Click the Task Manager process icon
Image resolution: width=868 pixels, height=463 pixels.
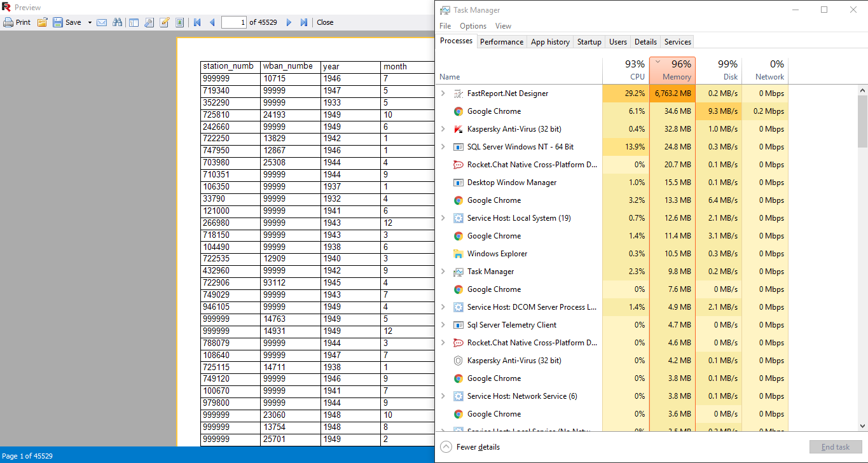click(x=458, y=272)
